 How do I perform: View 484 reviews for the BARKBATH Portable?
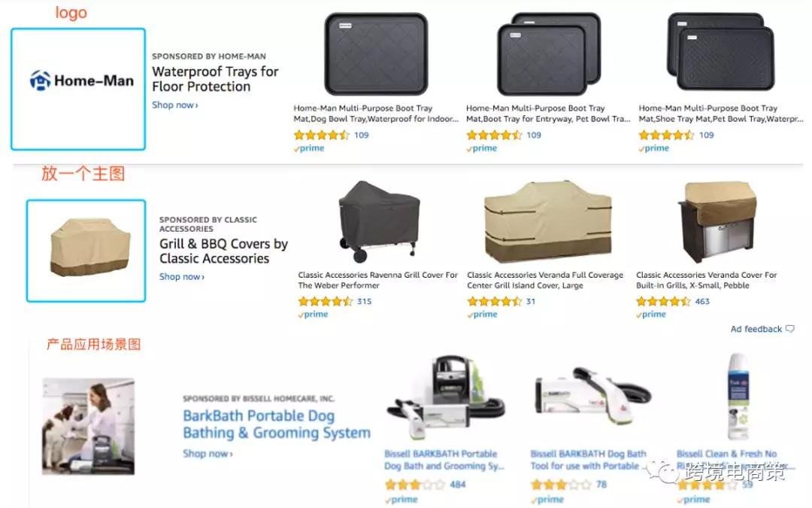[458, 485]
